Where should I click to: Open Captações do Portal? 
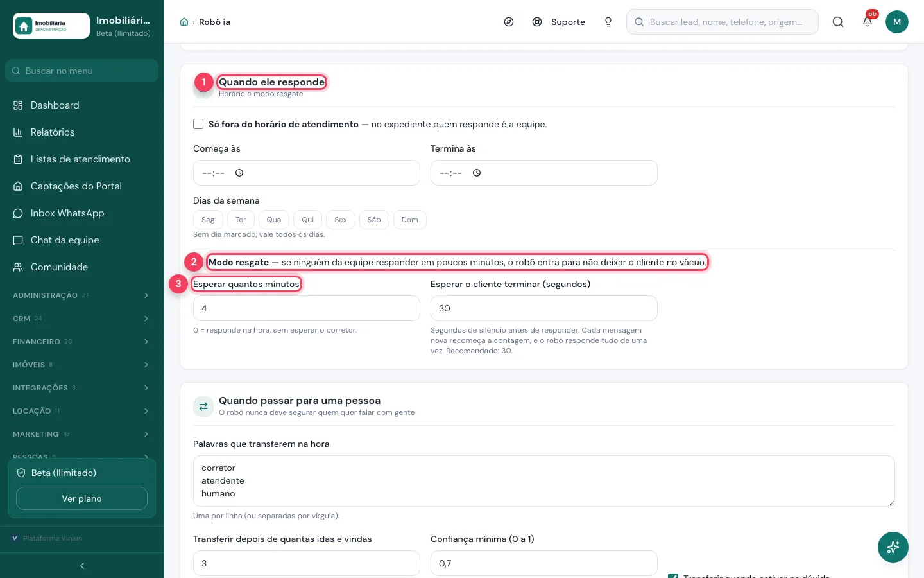click(x=82, y=186)
